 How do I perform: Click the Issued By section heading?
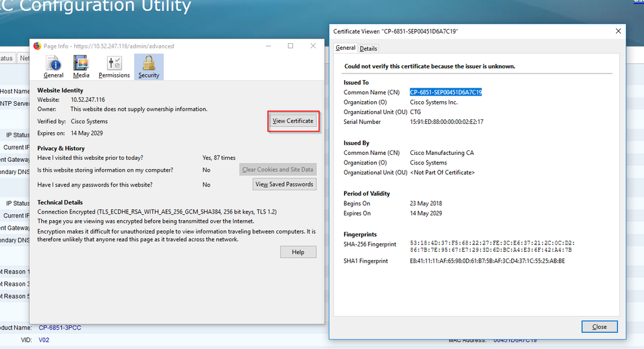356,143
